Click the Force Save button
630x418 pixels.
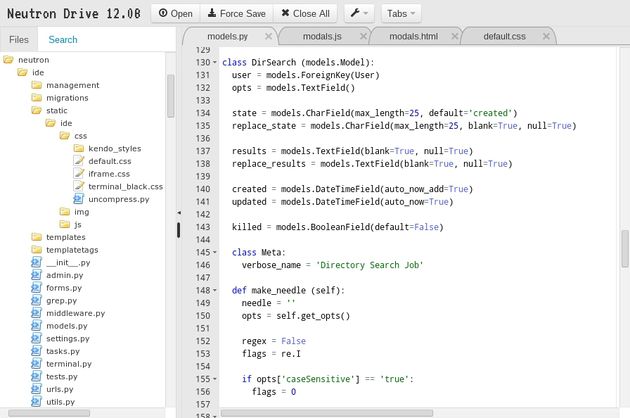[x=237, y=13]
